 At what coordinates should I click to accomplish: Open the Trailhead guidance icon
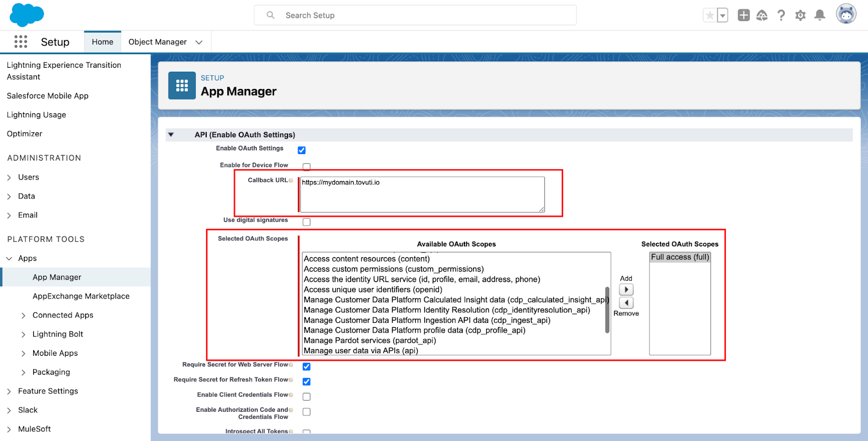coord(762,15)
